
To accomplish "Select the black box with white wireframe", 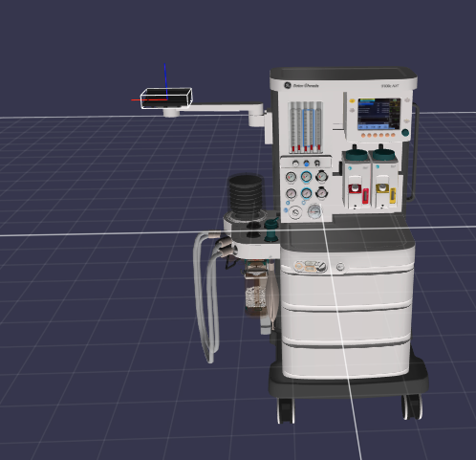I will coord(166,98).
